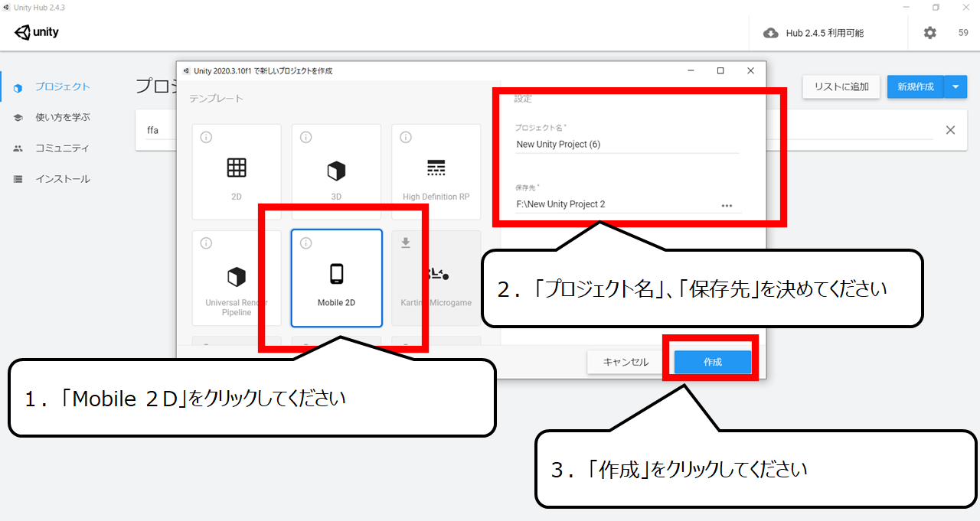The image size is (980, 521).
Task: Click the 作成 button
Action: click(713, 362)
